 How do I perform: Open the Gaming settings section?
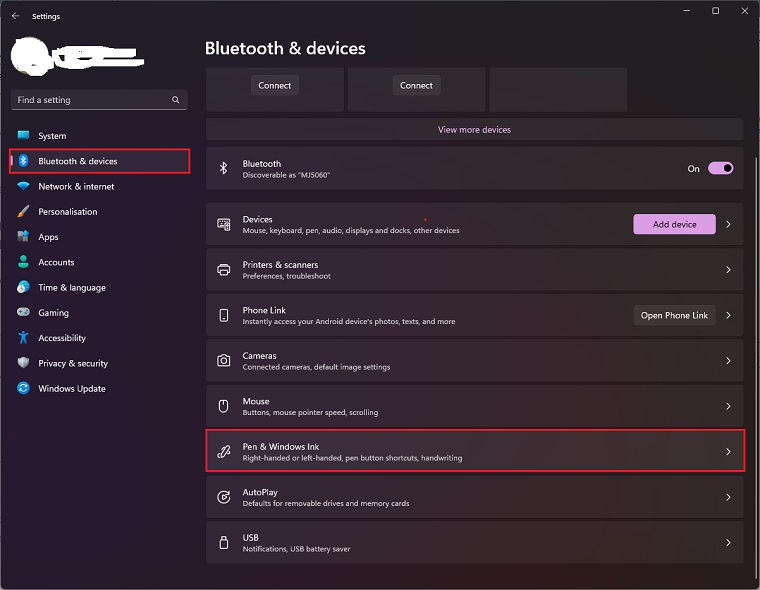click(x=53, y=313)
